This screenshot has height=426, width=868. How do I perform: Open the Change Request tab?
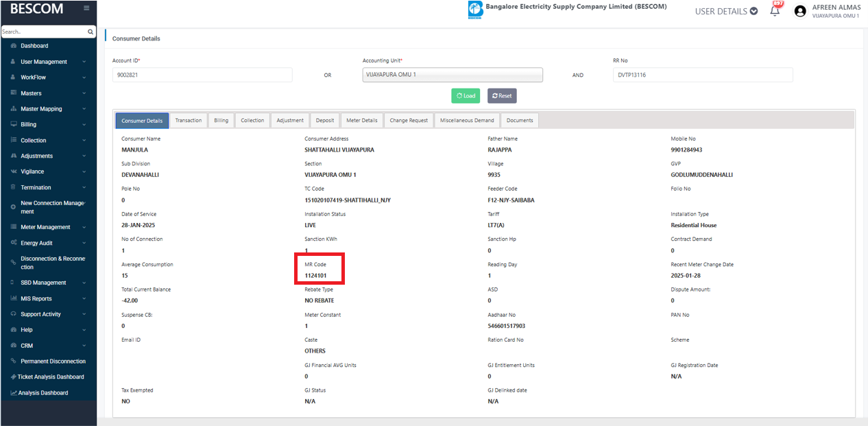coord(409,121)
